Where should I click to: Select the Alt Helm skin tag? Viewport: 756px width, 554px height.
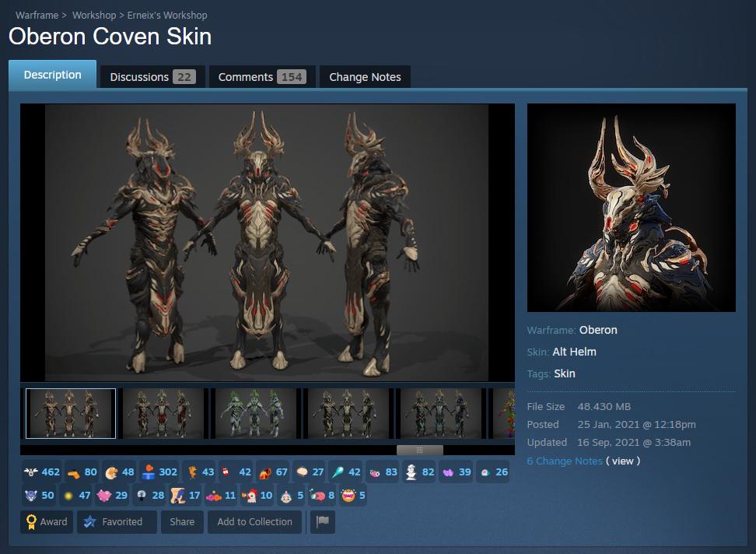pos(574,352)
